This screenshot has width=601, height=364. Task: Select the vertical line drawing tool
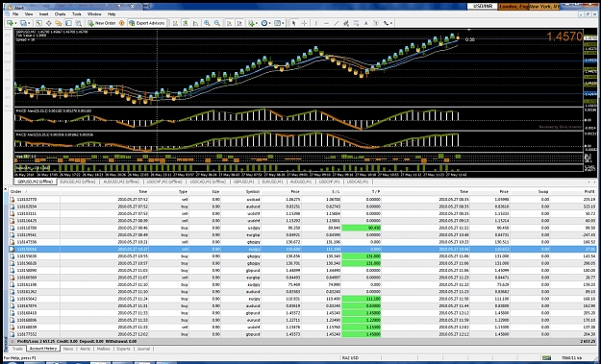[x=315, y=23]
